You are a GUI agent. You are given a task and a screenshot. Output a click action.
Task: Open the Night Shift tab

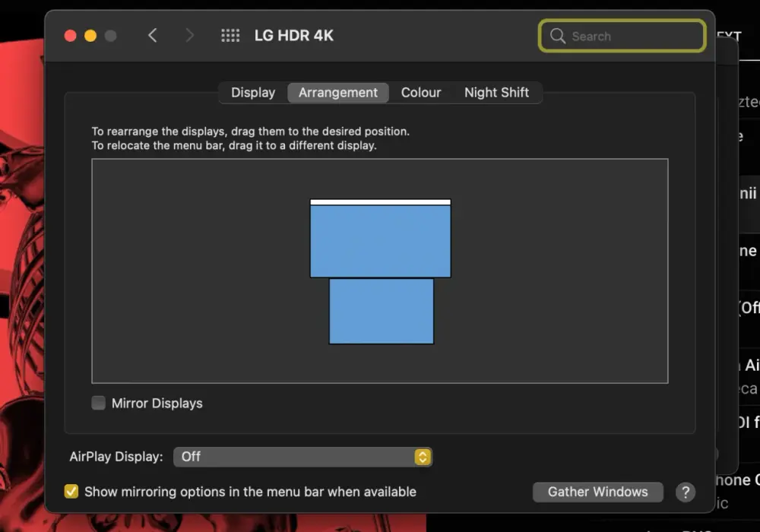(x=496, y=93)
